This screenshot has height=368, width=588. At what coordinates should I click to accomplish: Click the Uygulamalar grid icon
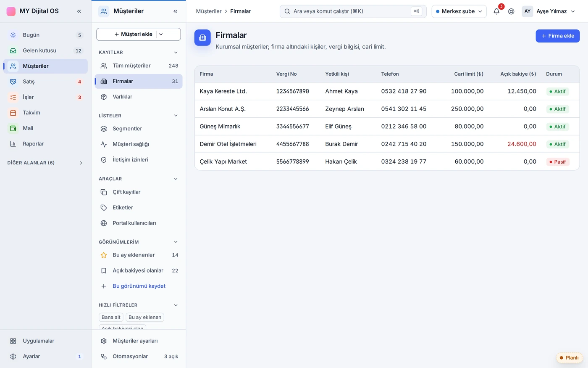(13, 341)
